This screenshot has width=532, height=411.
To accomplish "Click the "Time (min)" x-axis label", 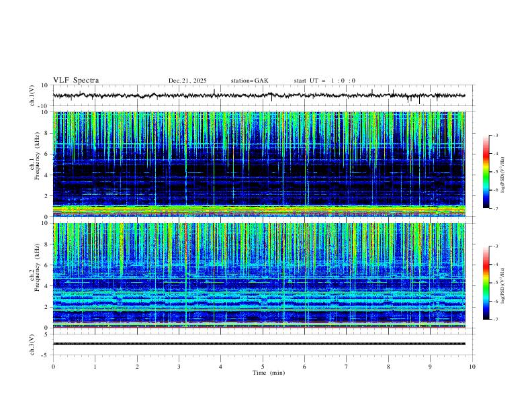I will 269,373.
